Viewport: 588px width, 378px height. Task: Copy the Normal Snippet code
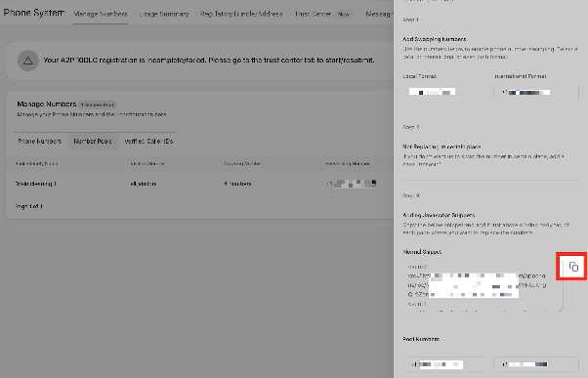573,267
